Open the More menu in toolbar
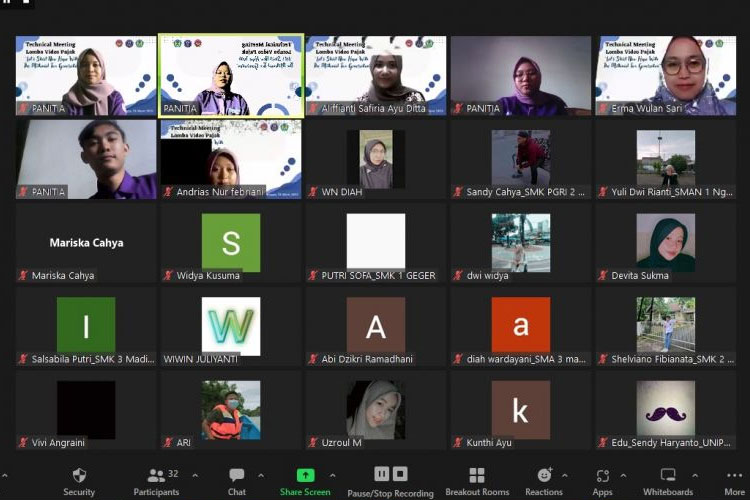 [734, 478]
